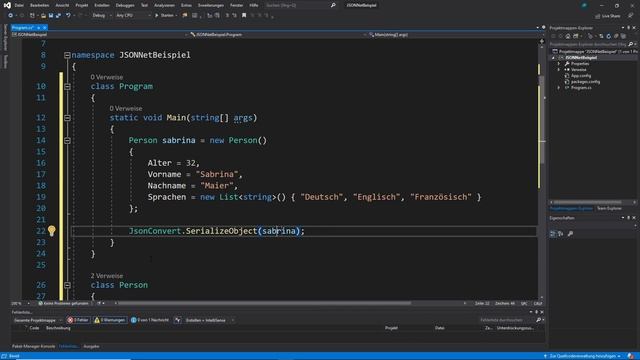Collapse the namespace JSONNetBeispiel block
640x360 pixels.
[67, 55]
